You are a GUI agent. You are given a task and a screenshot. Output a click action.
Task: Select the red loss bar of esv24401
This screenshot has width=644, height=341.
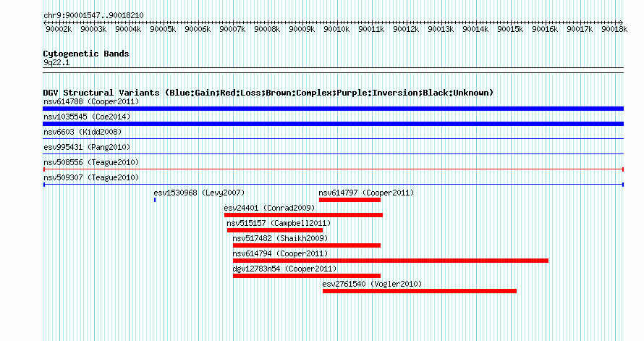coord(303,215)
